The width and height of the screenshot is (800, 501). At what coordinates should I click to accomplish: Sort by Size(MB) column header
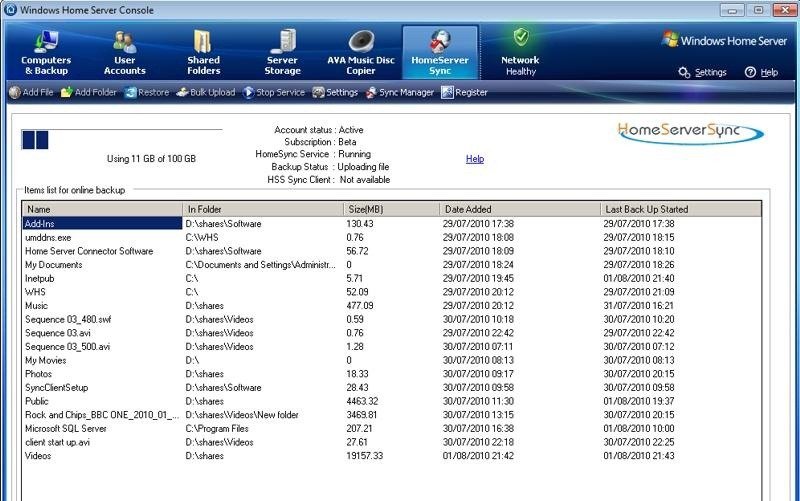(x=392, y=209)
